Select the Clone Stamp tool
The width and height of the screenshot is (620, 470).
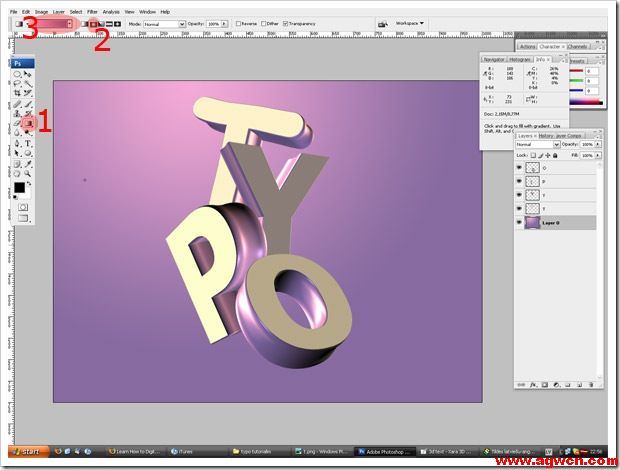(18, 113)
